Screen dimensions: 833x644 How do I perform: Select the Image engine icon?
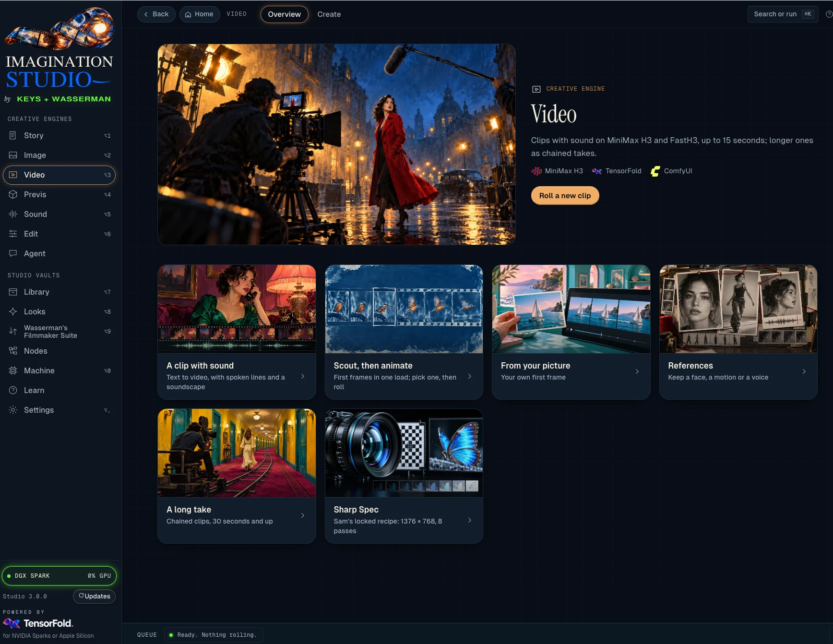point(13,155)
